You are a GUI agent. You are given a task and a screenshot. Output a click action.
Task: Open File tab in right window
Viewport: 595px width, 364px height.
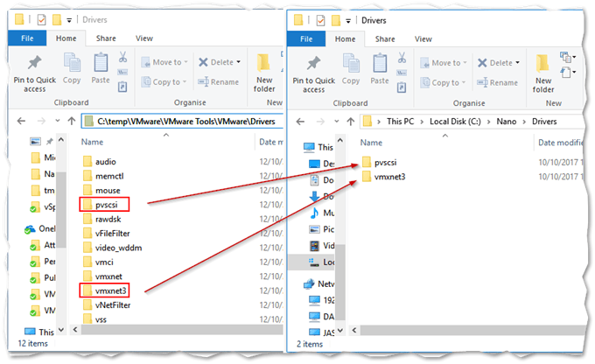[306, 39]
